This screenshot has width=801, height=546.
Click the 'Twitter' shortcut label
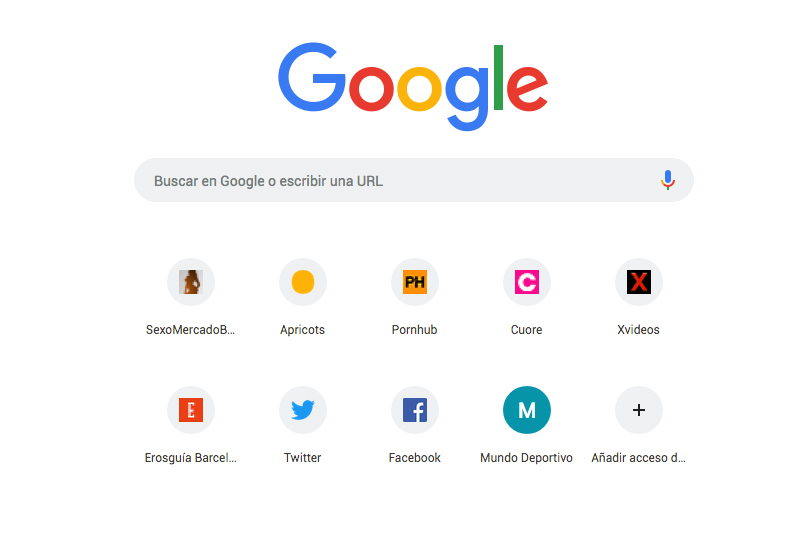coord(302,458)
